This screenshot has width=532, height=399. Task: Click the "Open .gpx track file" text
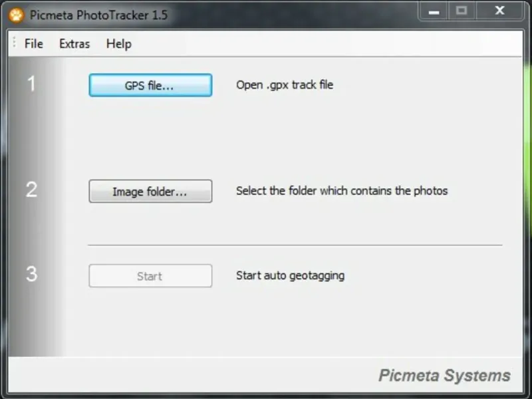[285, 85]
